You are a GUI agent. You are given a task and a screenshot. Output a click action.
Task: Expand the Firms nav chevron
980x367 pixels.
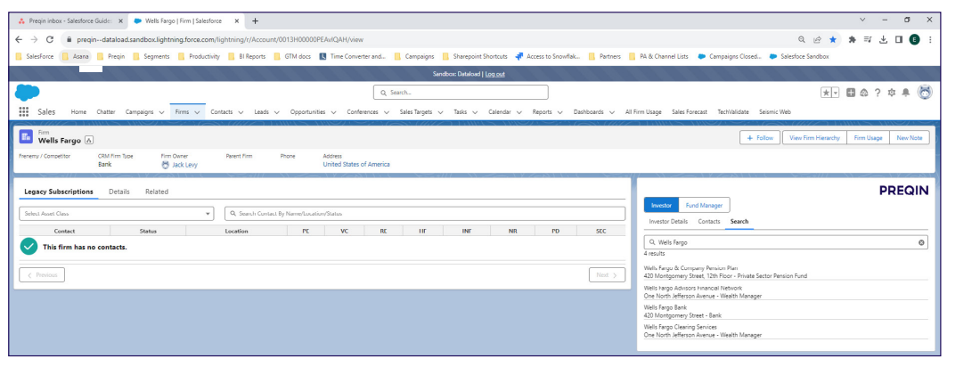[197, 112]
